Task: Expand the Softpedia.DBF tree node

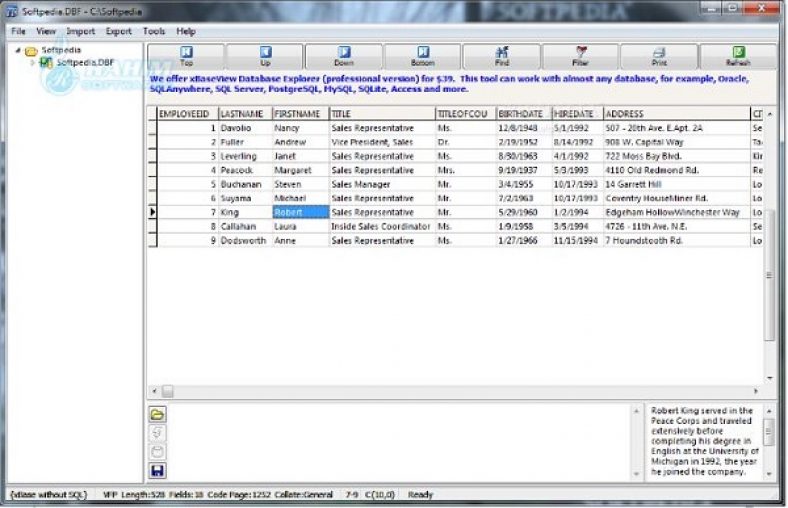Action: tap(31, 62)
